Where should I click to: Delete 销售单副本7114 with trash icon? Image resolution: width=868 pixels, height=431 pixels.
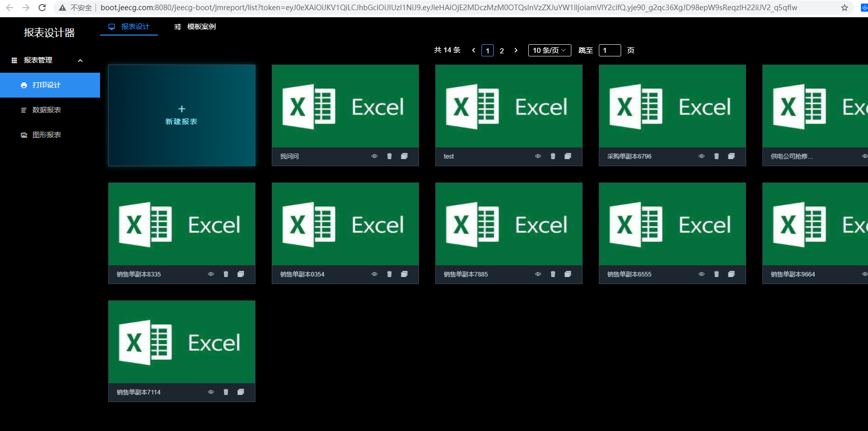(226, 392)
